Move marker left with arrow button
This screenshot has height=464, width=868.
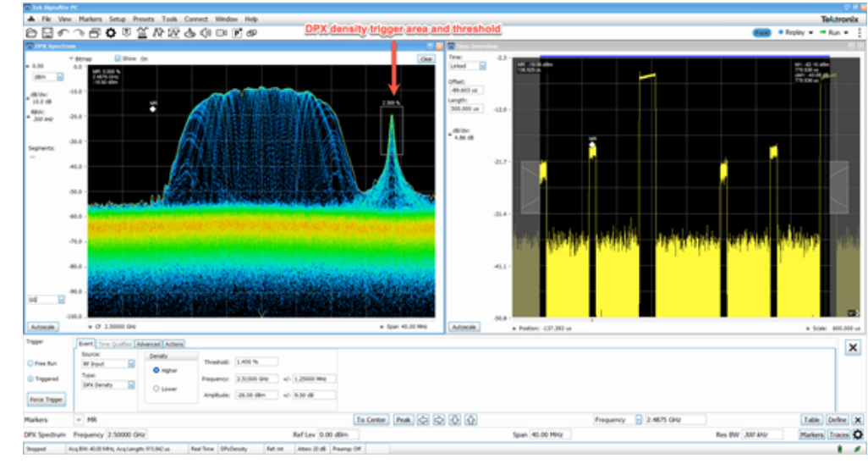point(424,420)
